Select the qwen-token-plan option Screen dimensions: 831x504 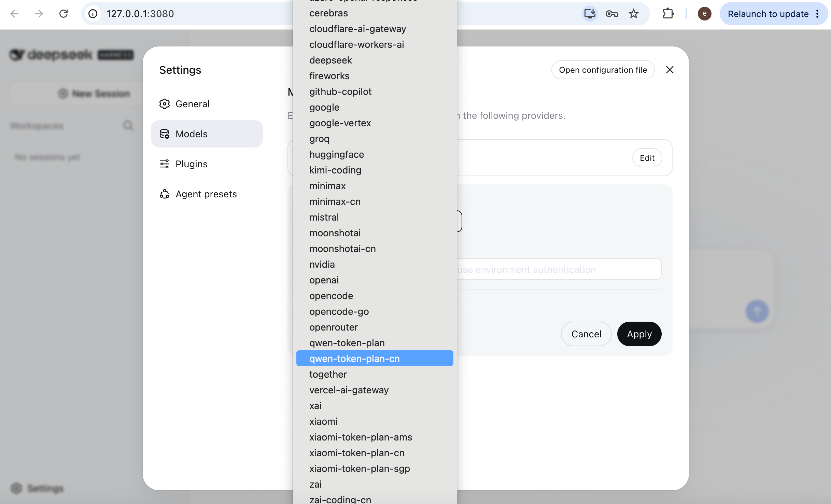coord(375,343)
